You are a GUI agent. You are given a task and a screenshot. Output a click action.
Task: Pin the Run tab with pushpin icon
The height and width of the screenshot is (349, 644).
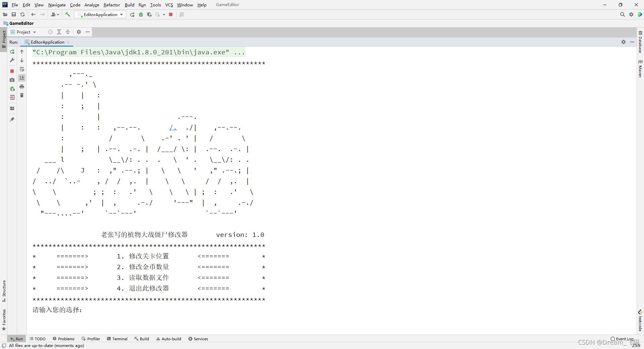tap(12, 119)
